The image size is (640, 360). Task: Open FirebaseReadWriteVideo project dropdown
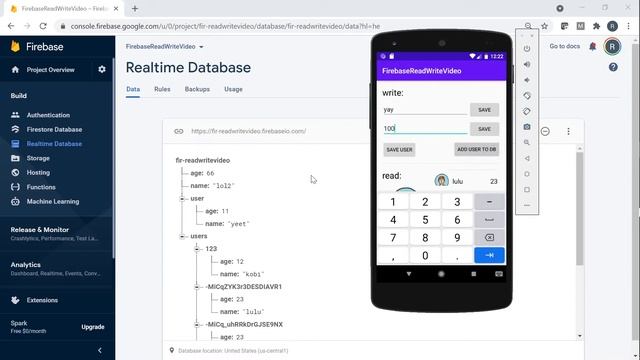coord(164,47)
